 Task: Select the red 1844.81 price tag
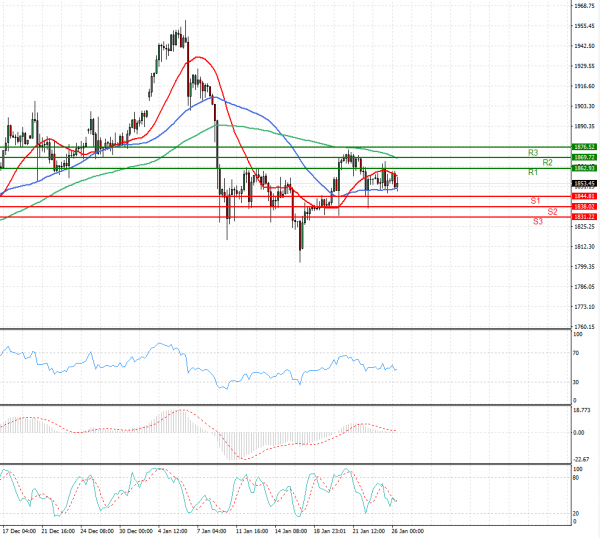point(584,196)
